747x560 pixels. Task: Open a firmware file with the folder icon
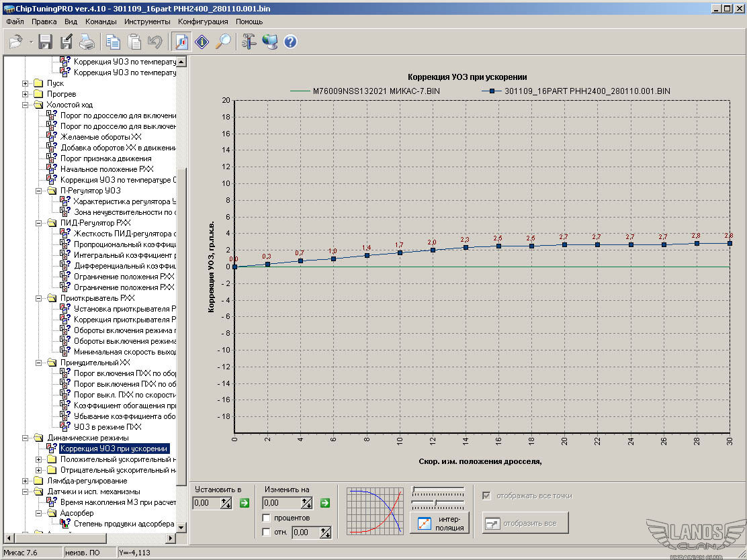[x=15, y=42]
